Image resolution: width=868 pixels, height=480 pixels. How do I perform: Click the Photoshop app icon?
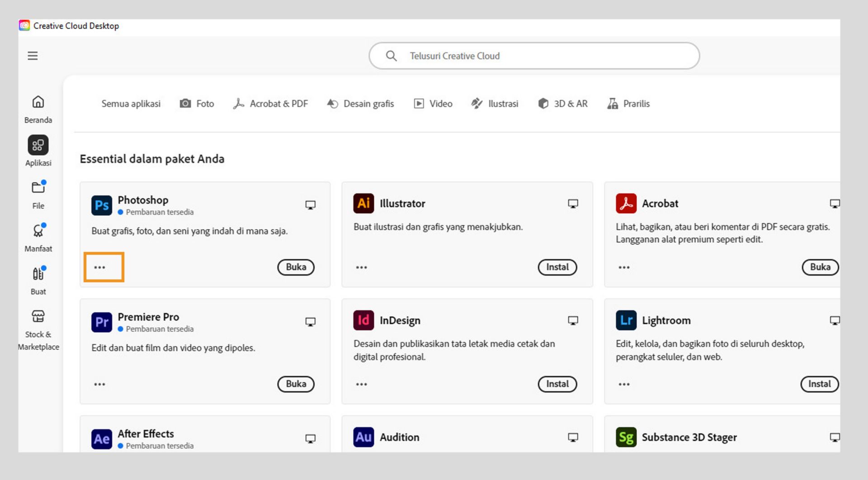point(102,205)
